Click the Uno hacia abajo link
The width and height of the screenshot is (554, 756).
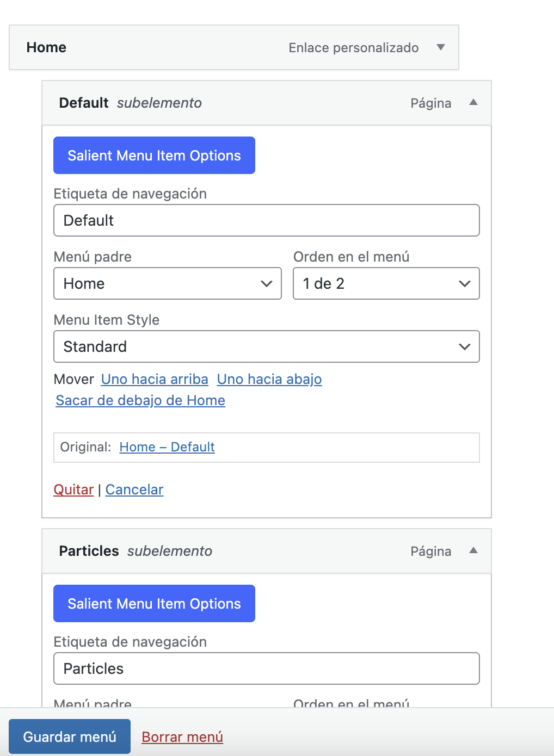point(269,379)
